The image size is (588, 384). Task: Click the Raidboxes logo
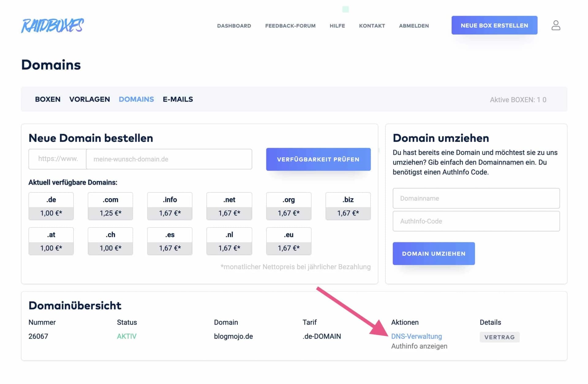[x=52, y=26]
